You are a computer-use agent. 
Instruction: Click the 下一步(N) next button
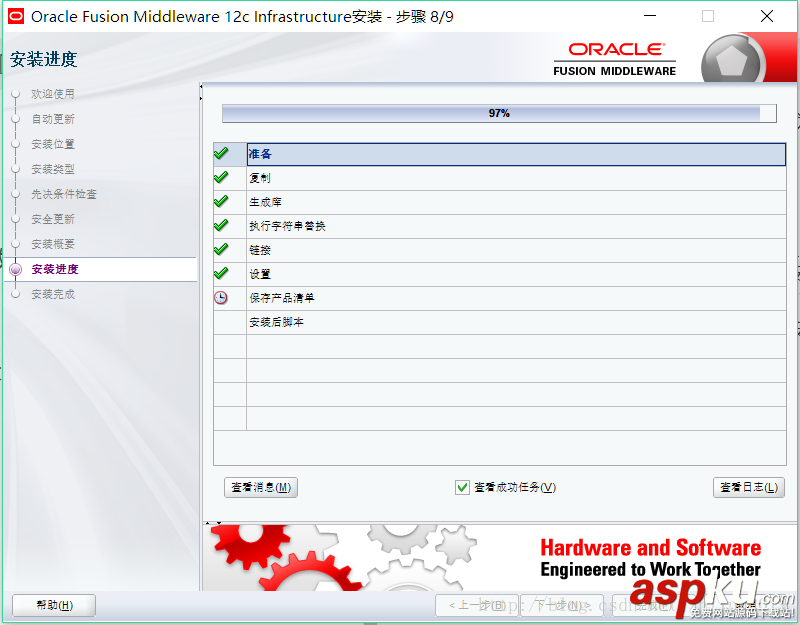(x=562, y=605)
